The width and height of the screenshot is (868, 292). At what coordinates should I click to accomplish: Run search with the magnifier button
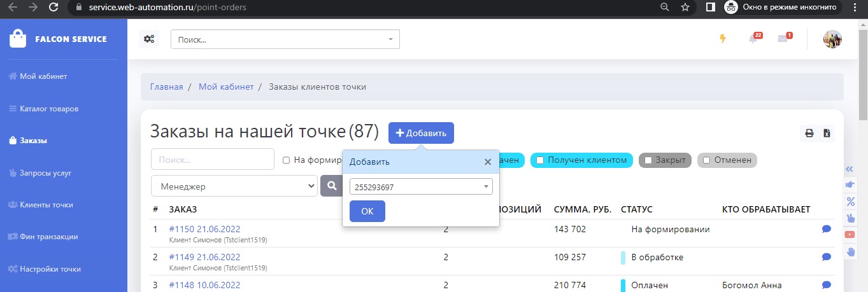point(331,186)
